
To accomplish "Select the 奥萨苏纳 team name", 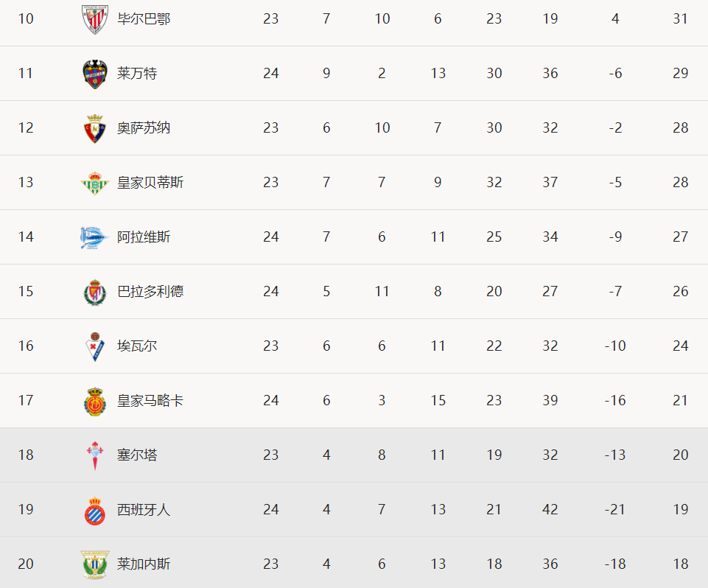I will pos(144,128).
